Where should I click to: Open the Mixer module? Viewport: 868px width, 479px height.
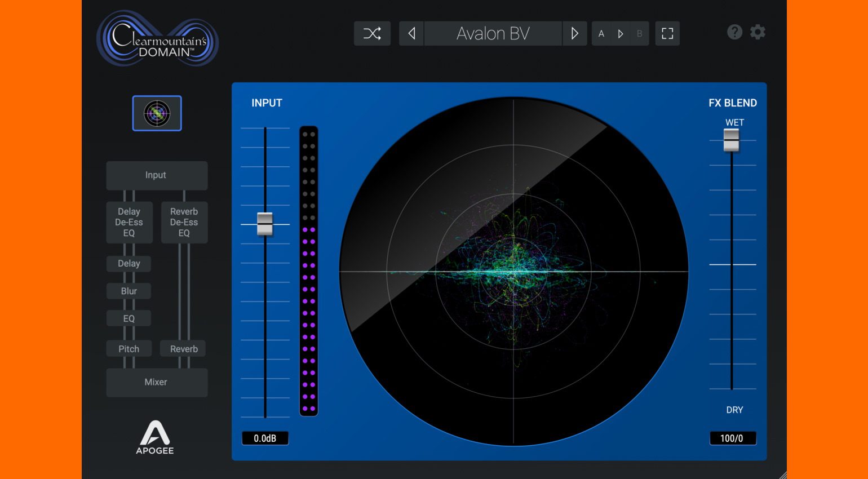(157, 382)
